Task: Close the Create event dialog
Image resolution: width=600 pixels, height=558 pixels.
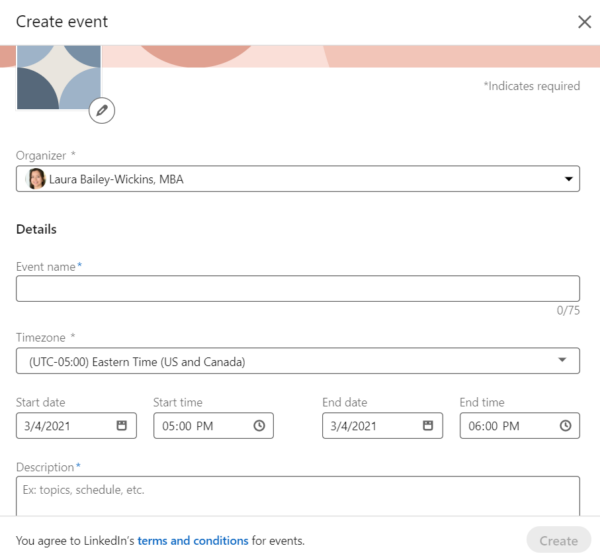Action: [x=584, y=22]
